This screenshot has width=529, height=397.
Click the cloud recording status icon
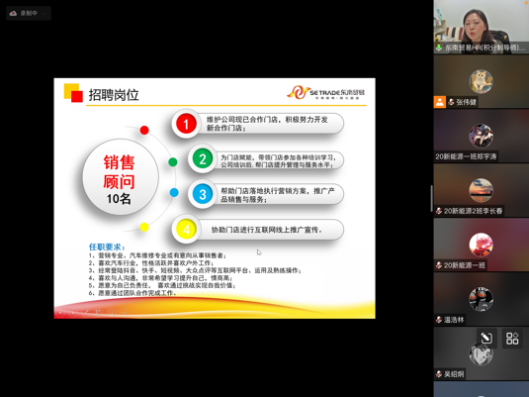click(x=13, y=13)
